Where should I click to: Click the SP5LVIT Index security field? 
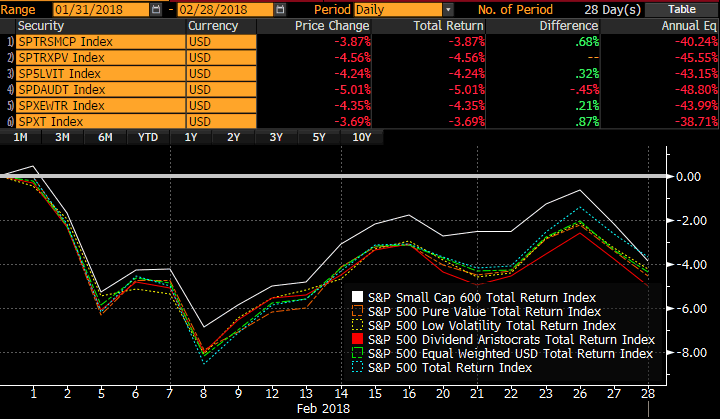point(101,74)
